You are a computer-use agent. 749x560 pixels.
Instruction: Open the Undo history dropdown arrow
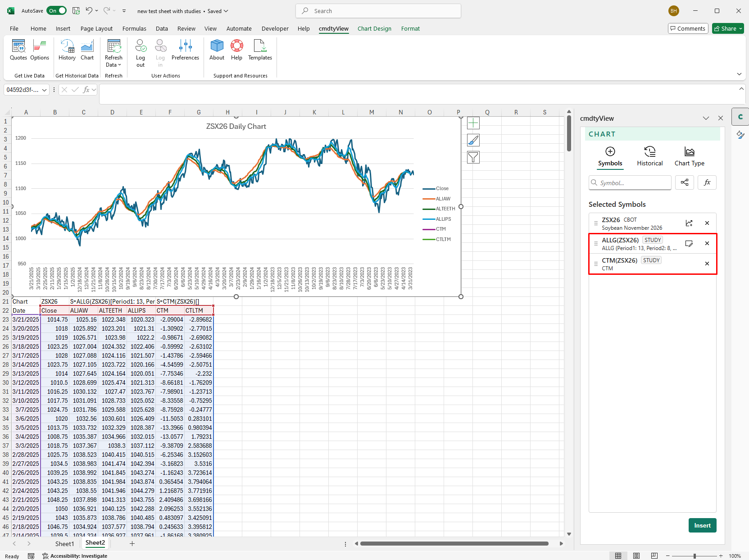[97, 11]
